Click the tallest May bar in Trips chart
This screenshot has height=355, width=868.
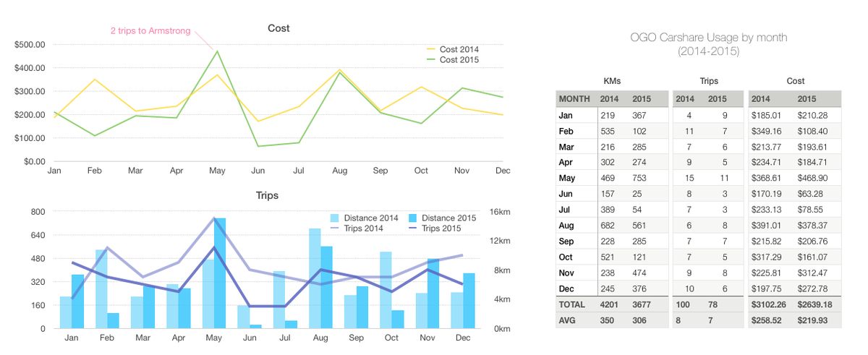220,273
